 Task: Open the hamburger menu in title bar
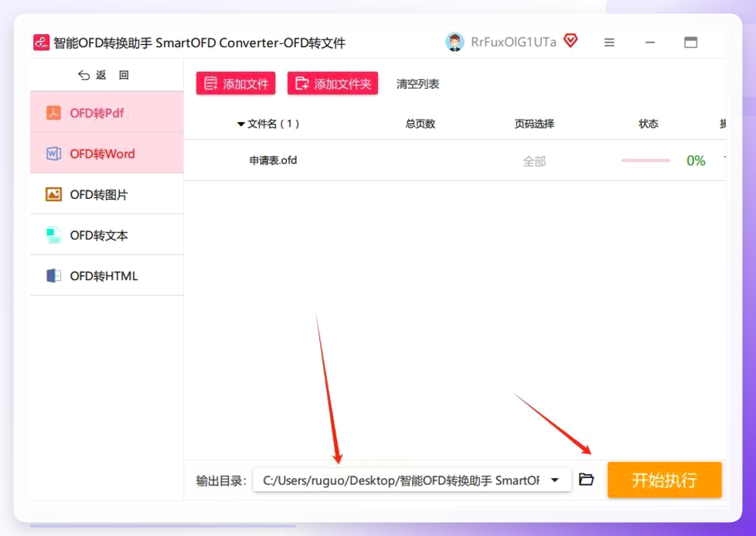(609, 43)
